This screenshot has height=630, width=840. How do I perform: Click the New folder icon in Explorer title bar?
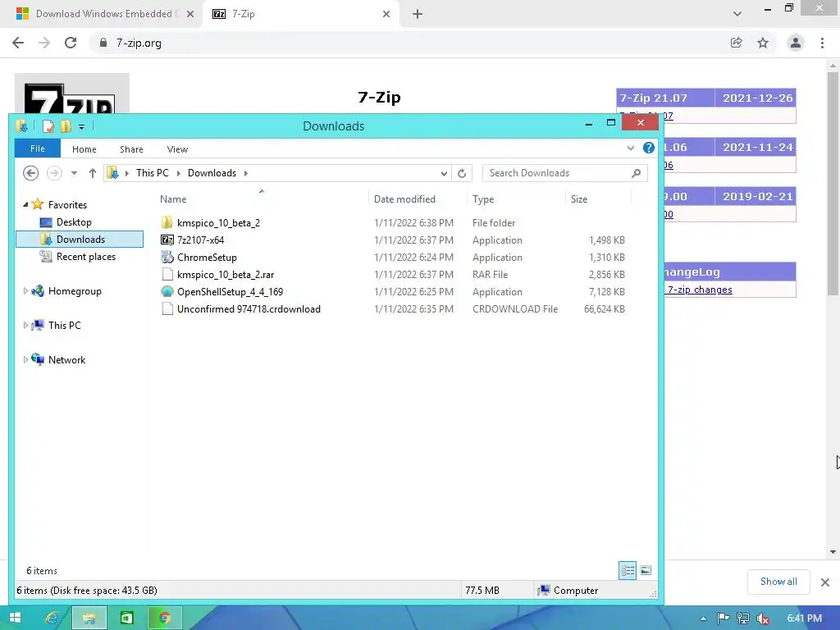(x=66, y=126)
